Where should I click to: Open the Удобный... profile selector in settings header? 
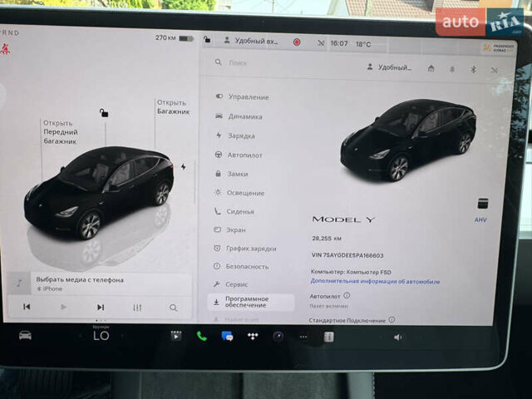point(389,67)
